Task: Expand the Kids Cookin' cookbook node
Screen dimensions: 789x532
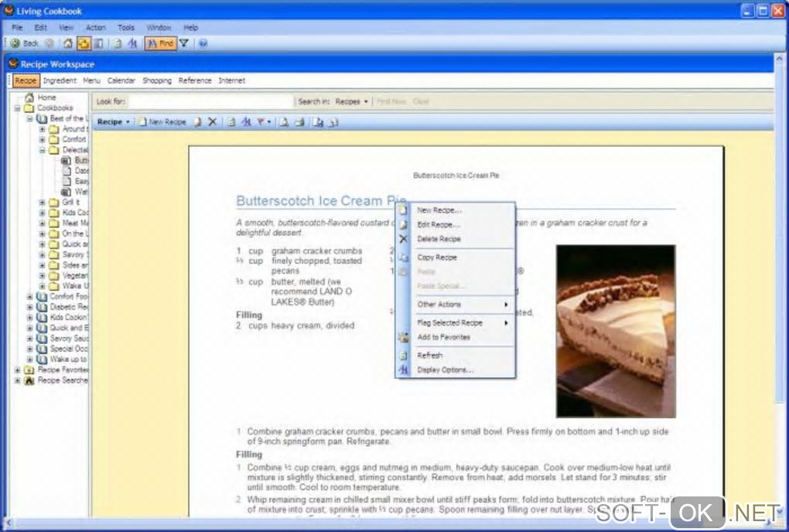Action: pyautogui.click(x=29, y=317)
